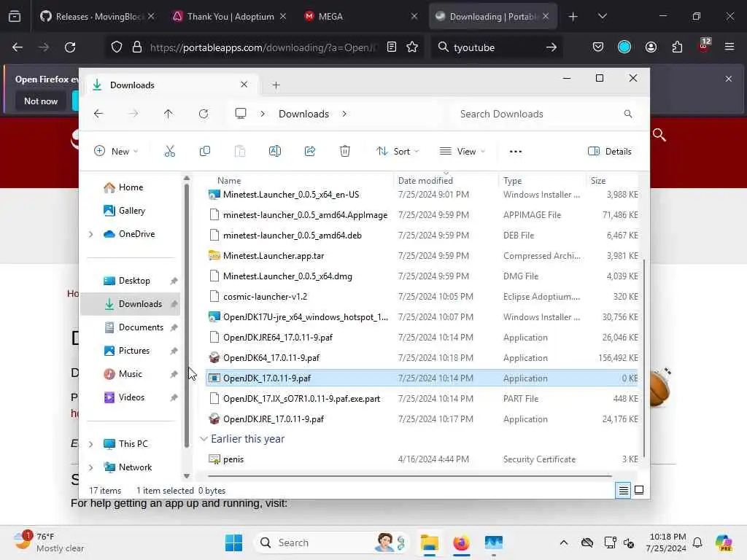Click the Firefox URL address bar
This screenshot has height=560, width=747.
[263, 47]
